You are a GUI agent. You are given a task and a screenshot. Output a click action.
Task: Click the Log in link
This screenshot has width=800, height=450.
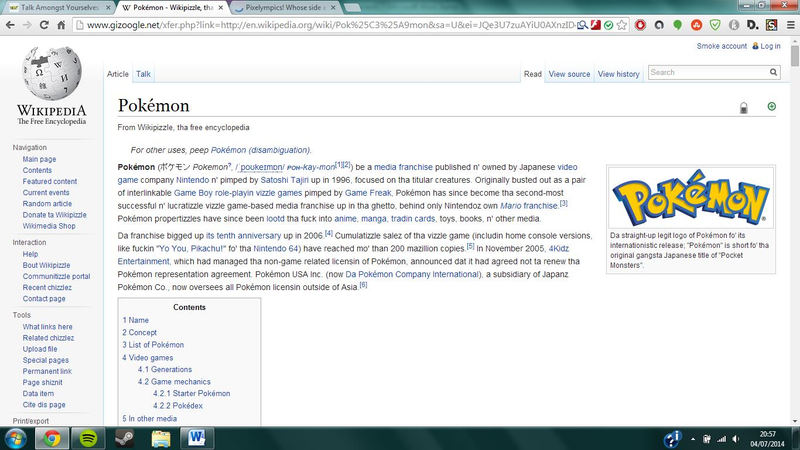point(770,46)
